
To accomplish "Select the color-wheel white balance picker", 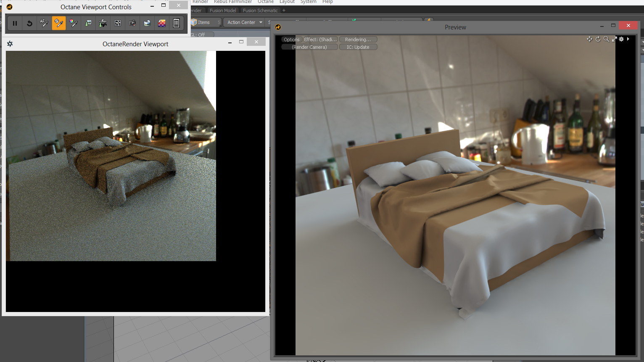I will [74, 24].
